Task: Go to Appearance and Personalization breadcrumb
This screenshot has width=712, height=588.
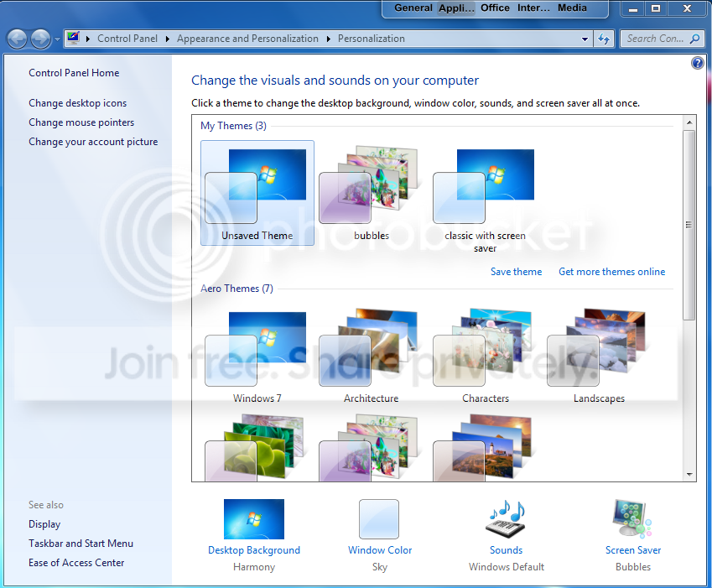Action: point(247,39)
